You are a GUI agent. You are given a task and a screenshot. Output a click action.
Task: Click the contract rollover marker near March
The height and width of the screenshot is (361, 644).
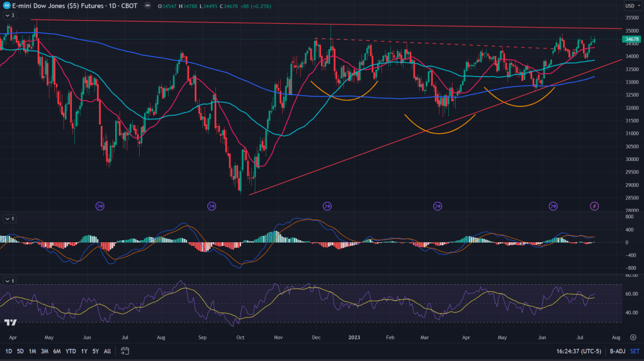[x=438, y=206]
